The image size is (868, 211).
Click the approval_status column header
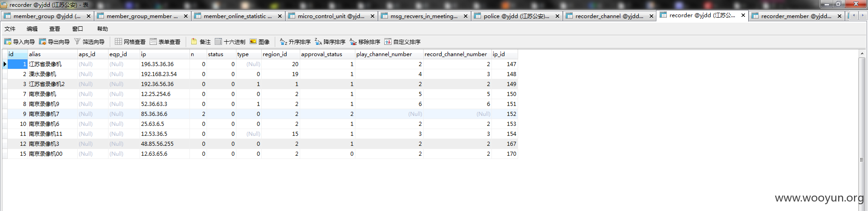pos(327,54)
